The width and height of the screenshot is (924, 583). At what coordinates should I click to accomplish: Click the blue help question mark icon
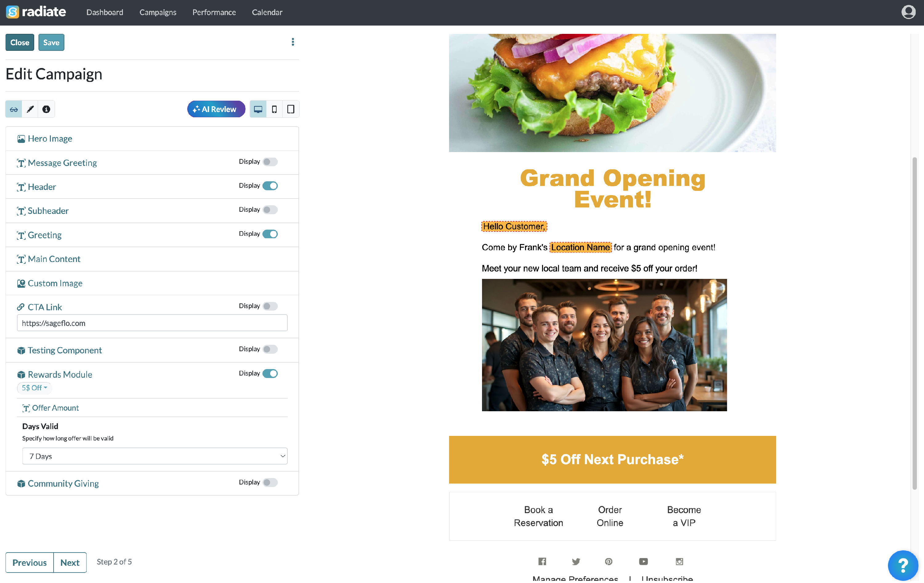coord(903,565)
